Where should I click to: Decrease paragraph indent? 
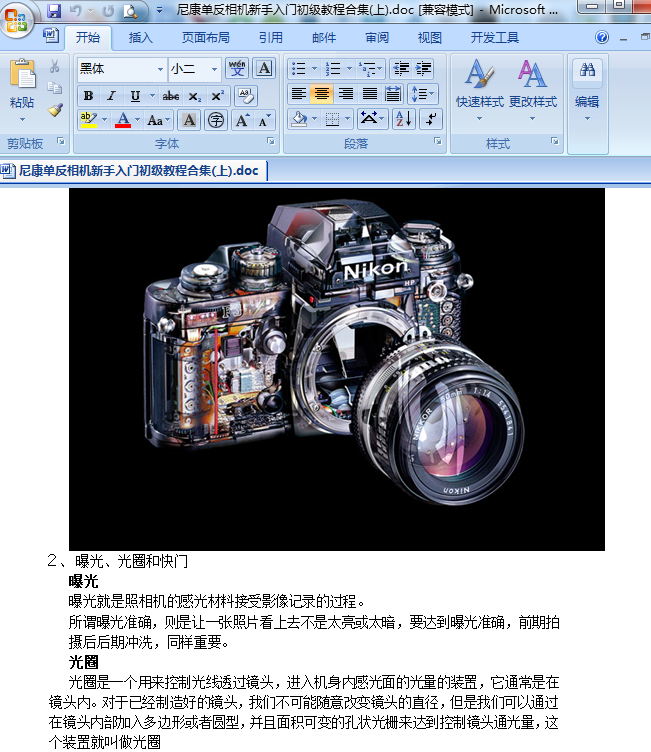pos(401,69)
